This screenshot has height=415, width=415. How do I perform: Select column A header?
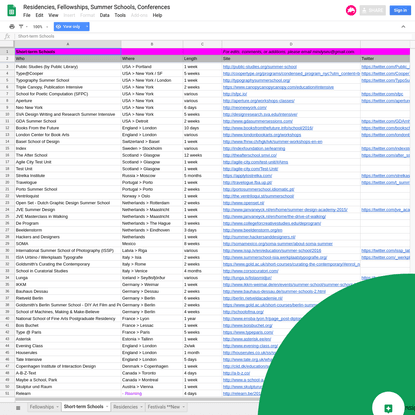(x=68, y=44)
